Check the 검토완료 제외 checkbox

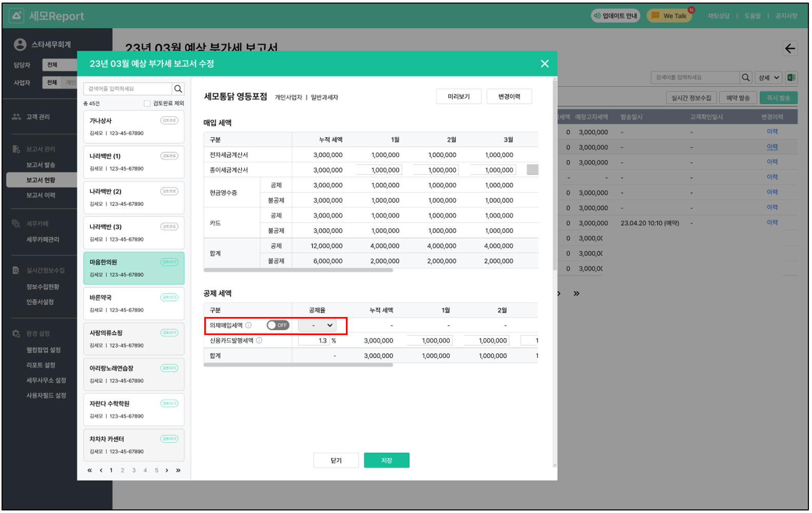[x=147, y=103]
